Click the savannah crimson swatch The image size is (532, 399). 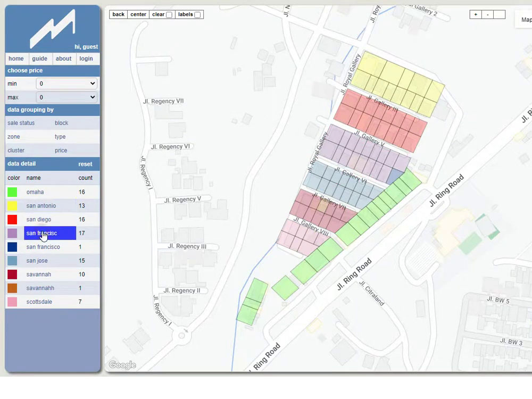(12, 274)
